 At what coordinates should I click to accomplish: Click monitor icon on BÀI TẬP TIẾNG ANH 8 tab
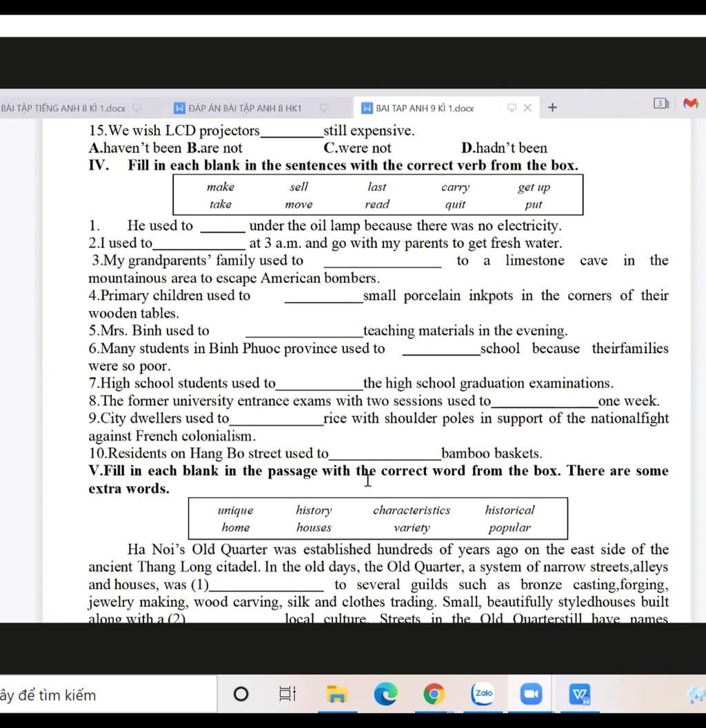click(x=137, y=108)
